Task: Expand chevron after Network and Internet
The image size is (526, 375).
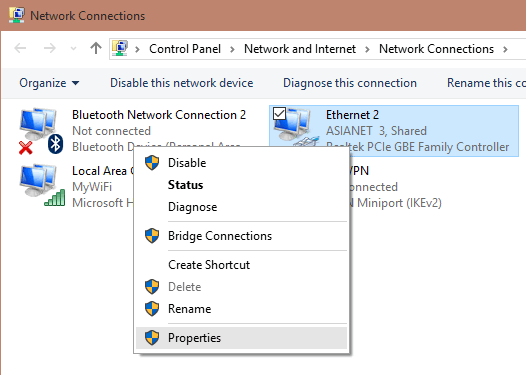Action: coord(367,50)
